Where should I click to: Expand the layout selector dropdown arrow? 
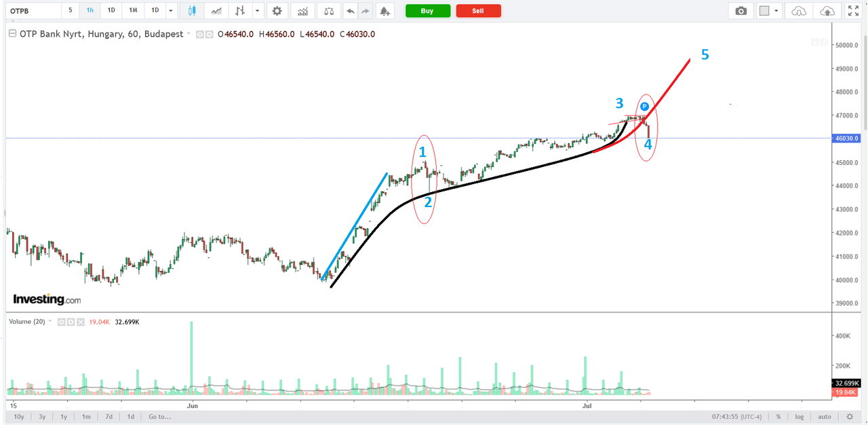(776, 11)
